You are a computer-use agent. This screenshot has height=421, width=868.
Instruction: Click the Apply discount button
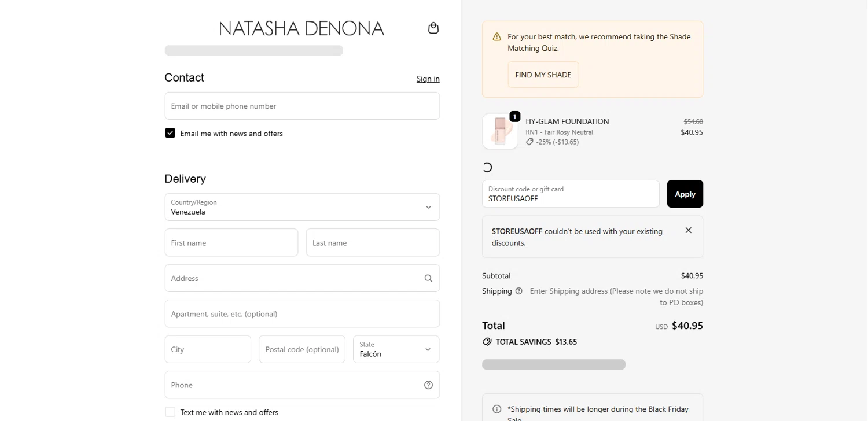pyautogui.click(x=685, y=194)
